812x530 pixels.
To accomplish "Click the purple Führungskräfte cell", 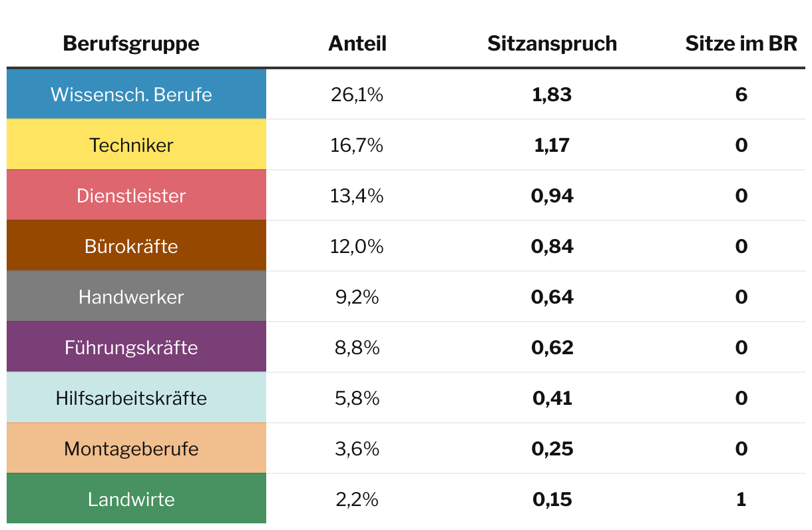I will pyautogui.click(x=131, y=348).
